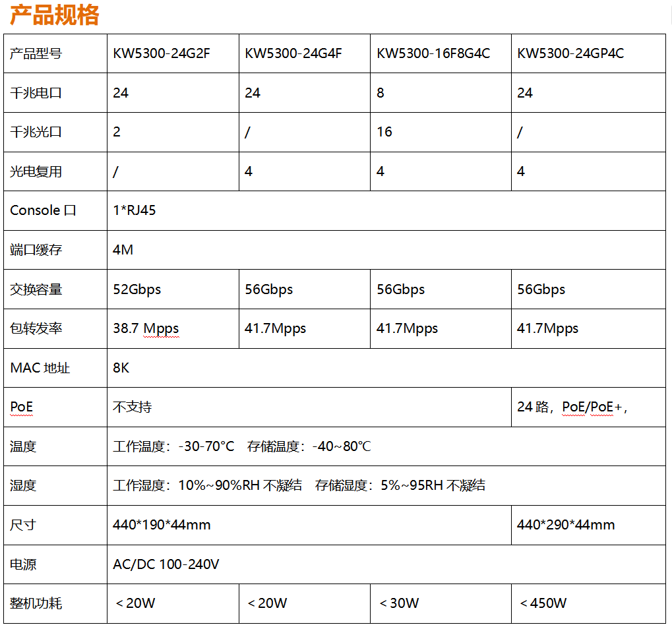Click the 1*RJ45 console value cell
This screenshot has width=672, height=629.
pos(135,210)
